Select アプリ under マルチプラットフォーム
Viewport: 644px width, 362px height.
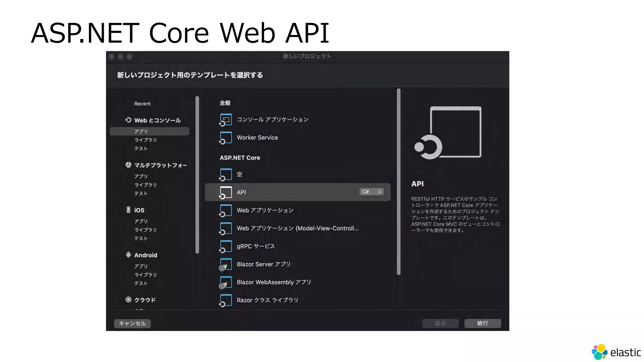[141, 176]
